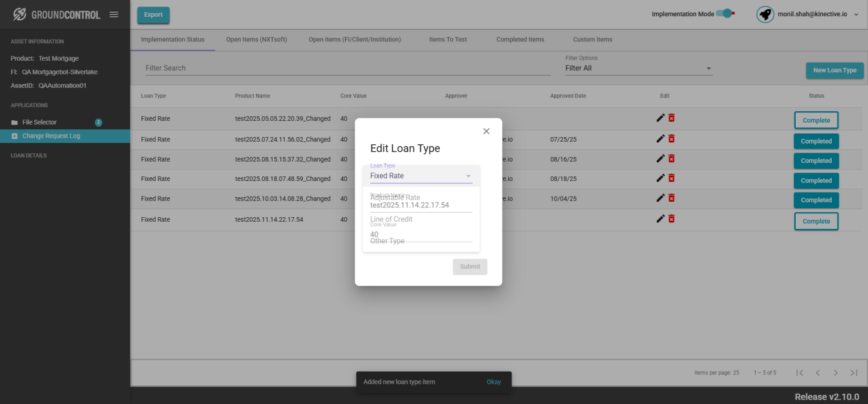Go to next page of results
Image resolution: width=868 pixels, height=404 pixels.
coord(836,372)
